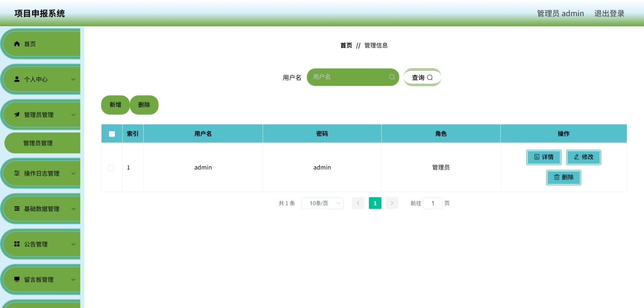
Task: Click the magnifier icon on the 查询 button
Action: [x=430, y=77]
